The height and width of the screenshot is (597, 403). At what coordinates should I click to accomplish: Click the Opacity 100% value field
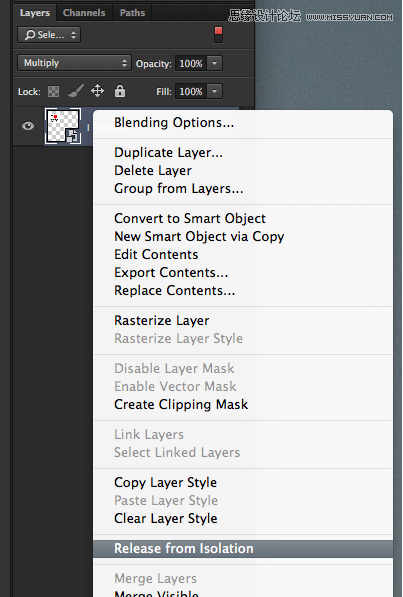point(190,63)
